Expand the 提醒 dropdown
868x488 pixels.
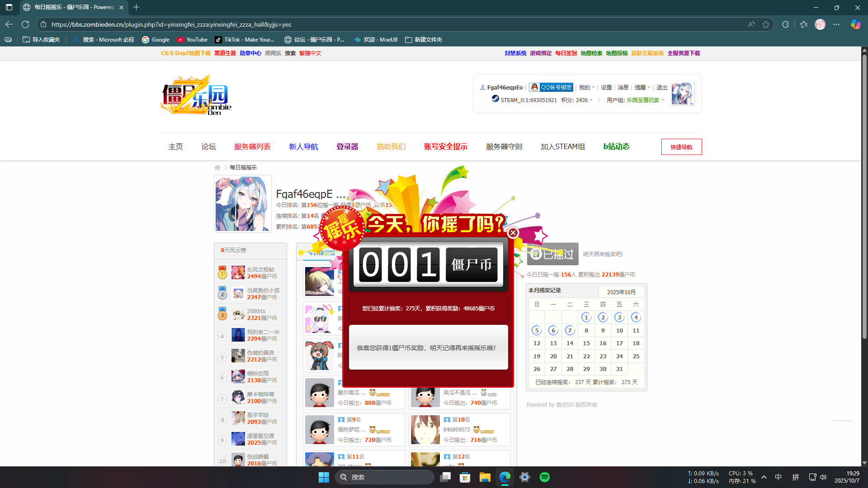click(x=642, y=87)
